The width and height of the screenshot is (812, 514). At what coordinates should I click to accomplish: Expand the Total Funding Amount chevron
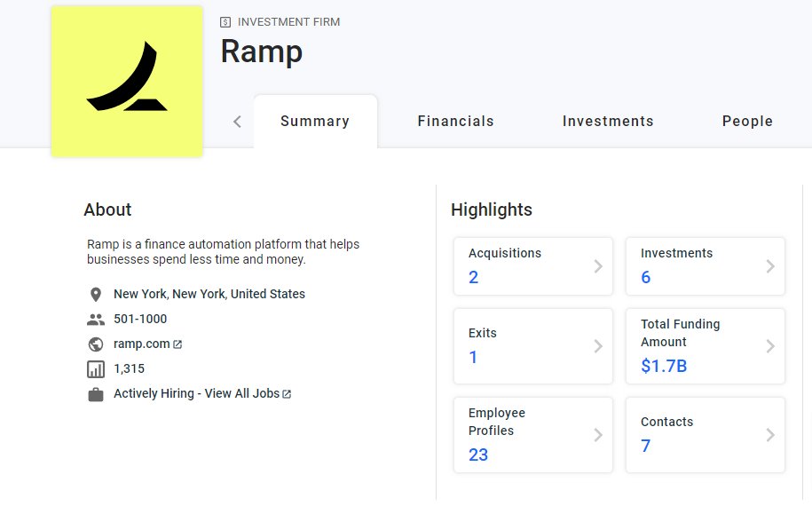pos(770,346)
